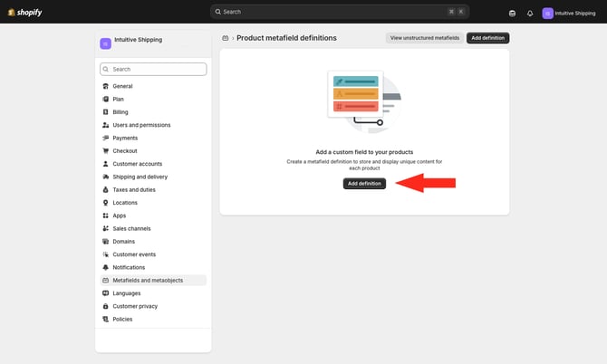Click the Languages icon in the sidebar
Screen dimensions: 607x364
(105, 293)
